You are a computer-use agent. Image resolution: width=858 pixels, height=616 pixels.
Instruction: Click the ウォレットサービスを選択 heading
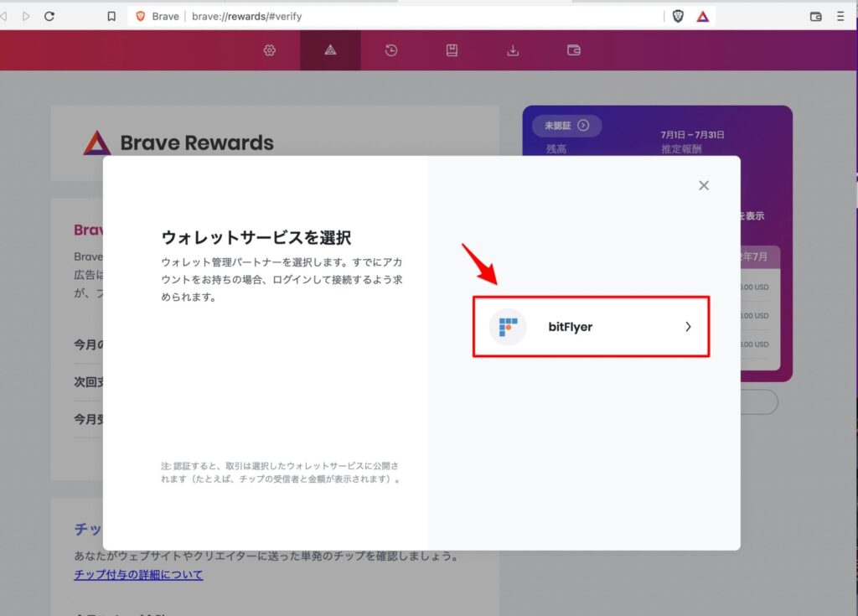click(x=256, y=238)
